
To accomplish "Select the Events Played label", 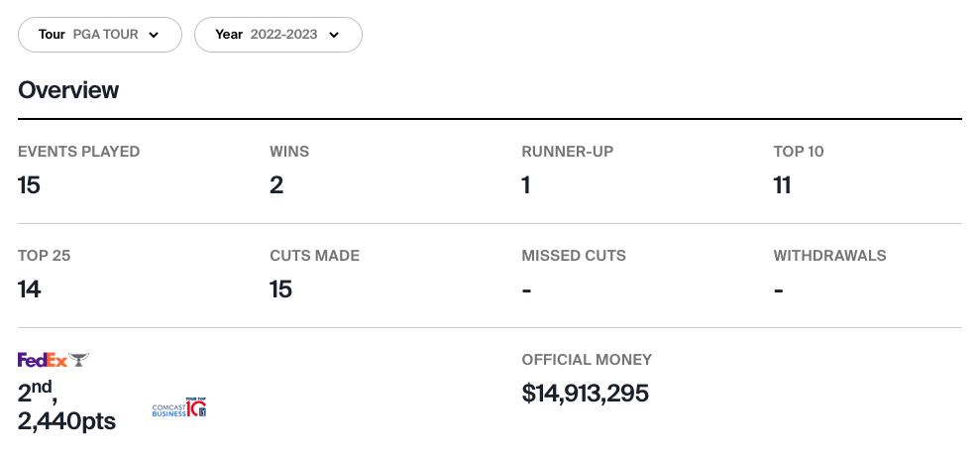I will click(79, 152).
